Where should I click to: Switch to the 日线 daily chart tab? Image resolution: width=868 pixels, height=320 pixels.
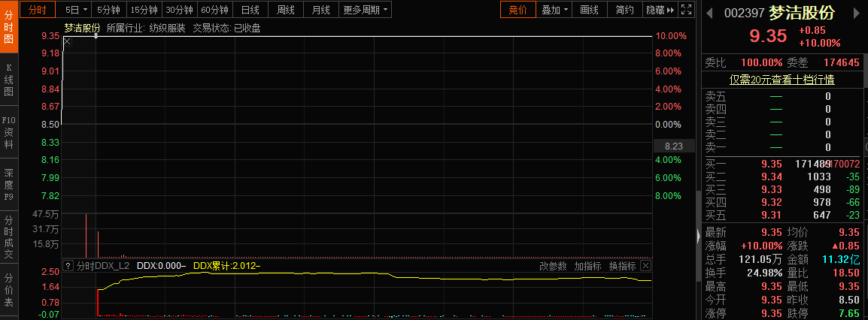[x=250, y=10]
